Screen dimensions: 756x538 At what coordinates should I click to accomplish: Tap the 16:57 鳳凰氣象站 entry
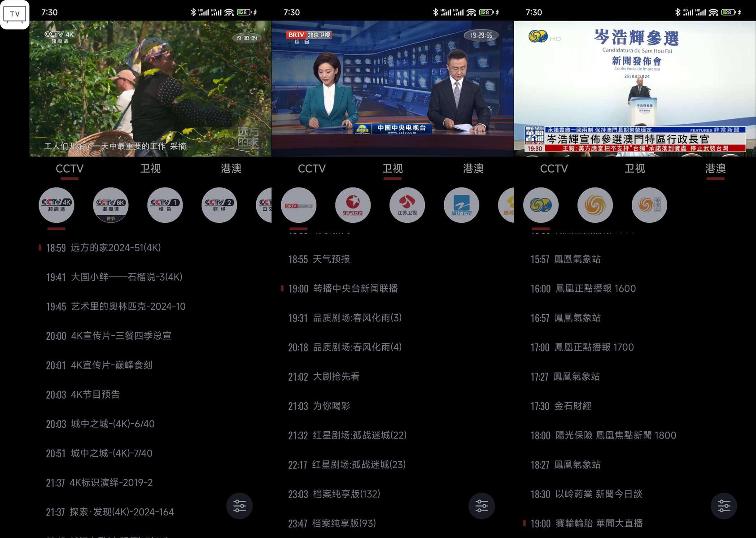tap(566, 318)
